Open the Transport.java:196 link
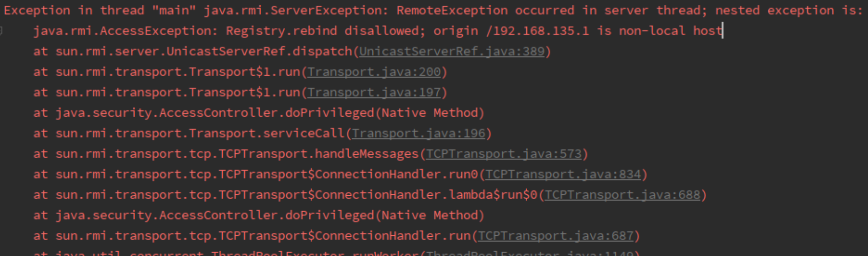 tap(418, 134)
